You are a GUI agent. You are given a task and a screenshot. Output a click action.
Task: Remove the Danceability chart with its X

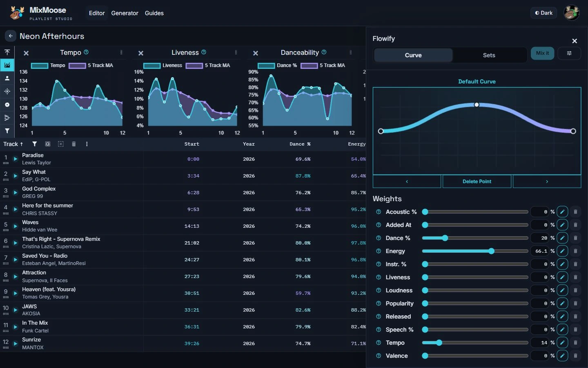[x=256, y=53]
